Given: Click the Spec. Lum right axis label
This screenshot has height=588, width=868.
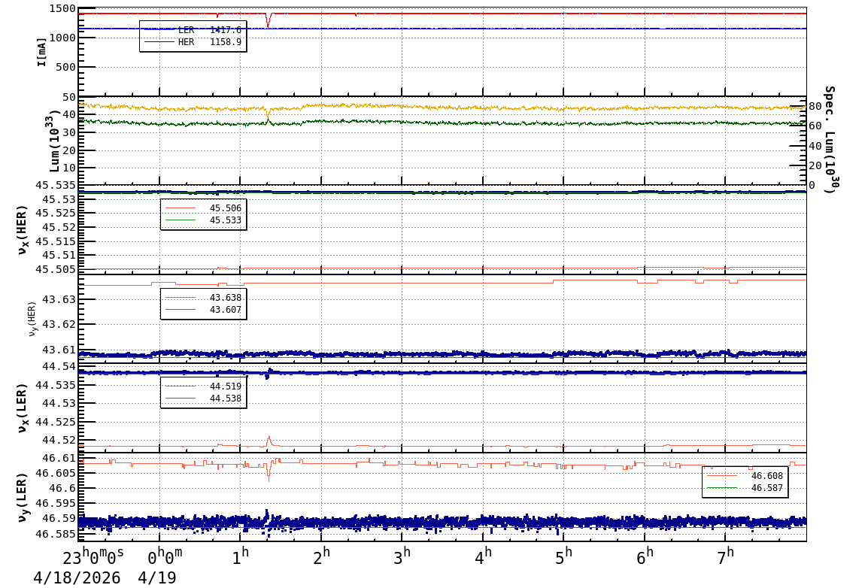Looking at the screenshot, I should tap(830, 139).
